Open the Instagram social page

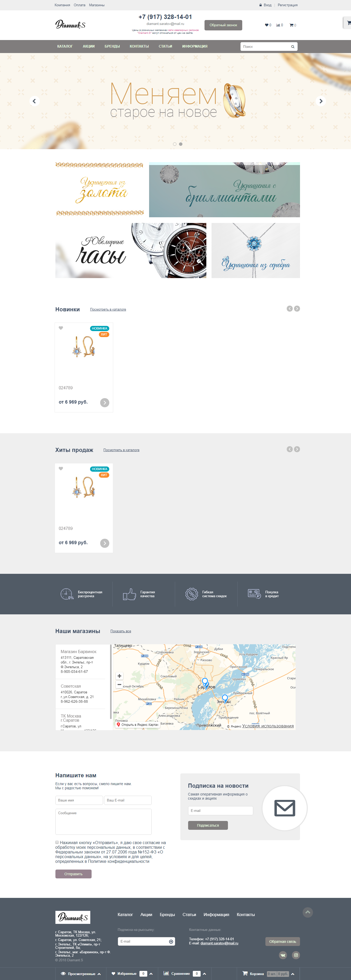[296, 955]
